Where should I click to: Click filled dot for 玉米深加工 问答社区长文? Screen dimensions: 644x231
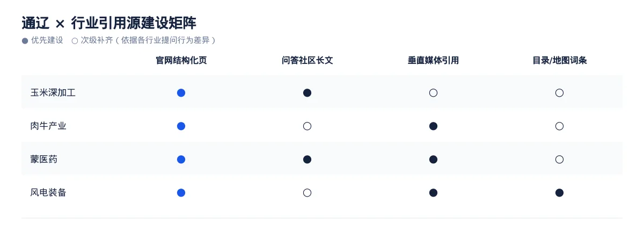(307, 93)
